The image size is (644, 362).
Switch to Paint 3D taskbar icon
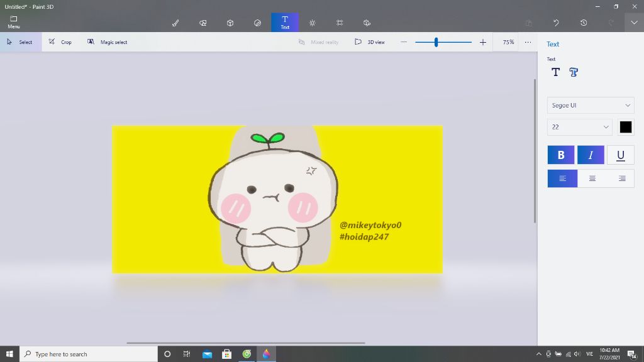click(x=266, y=354)
